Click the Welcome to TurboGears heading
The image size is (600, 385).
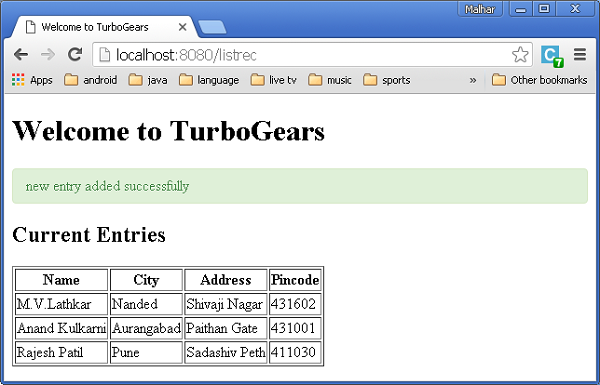coord(169,131)
